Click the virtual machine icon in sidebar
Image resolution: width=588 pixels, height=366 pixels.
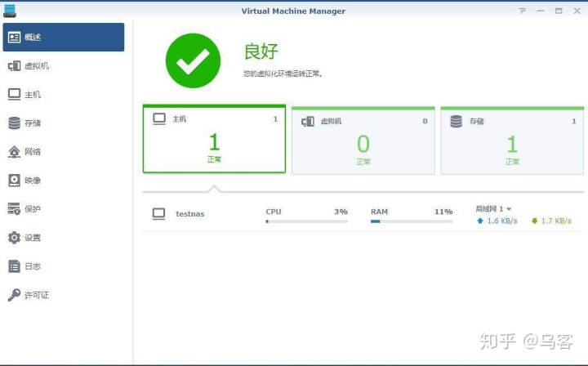[x=14, y=66]
